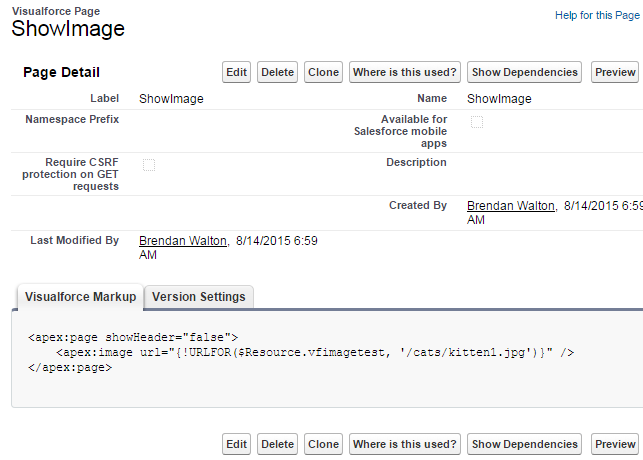The width and height of the screenshot is (643, 460).
Task: Click footer "Where is this used?" button
Action: pyautogui.click(x=405, y=444)
